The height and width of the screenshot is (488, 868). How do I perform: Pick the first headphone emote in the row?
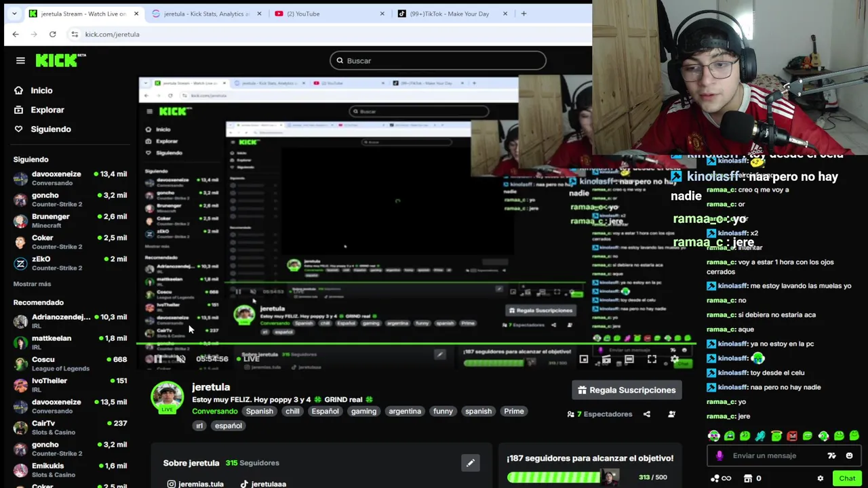(714, 436)
